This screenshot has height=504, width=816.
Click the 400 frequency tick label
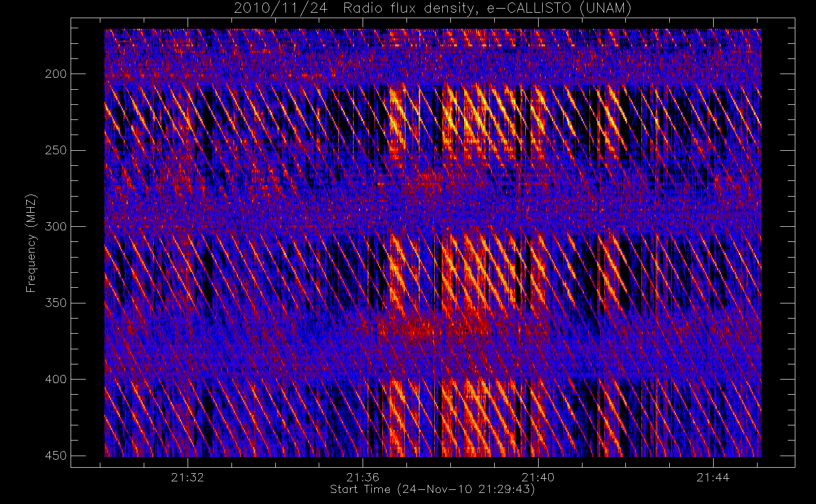[55, 379]
